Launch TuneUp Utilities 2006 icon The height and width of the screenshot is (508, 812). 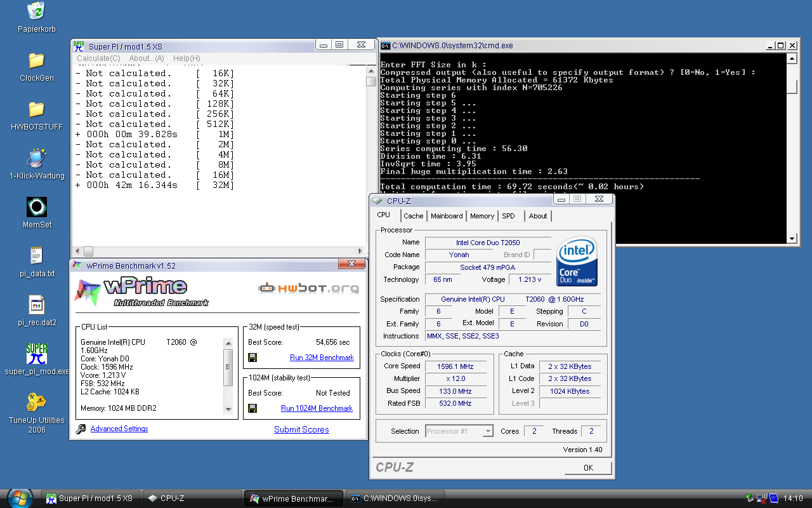(x=36, y=403)
